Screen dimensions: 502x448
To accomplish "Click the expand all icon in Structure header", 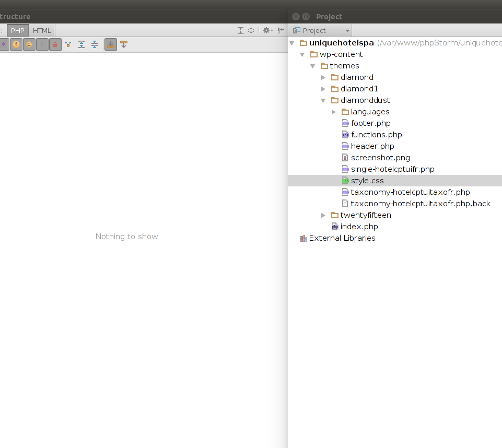I will pos(240,30).
